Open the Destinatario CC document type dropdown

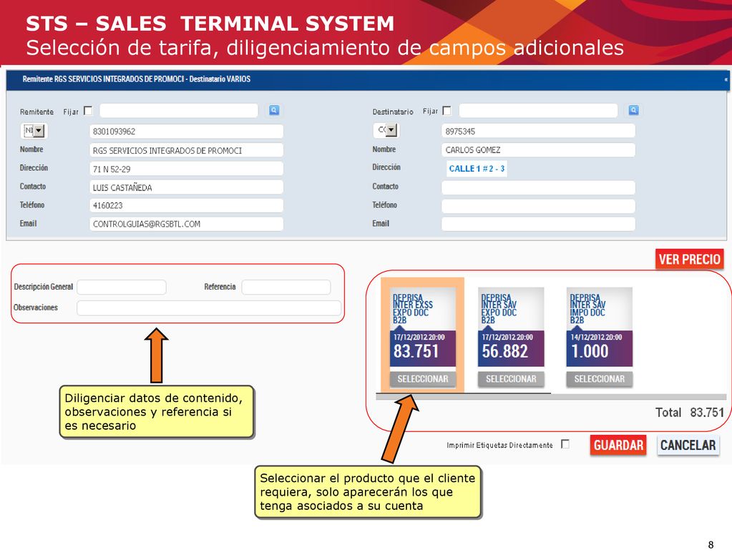click(386, 130)
